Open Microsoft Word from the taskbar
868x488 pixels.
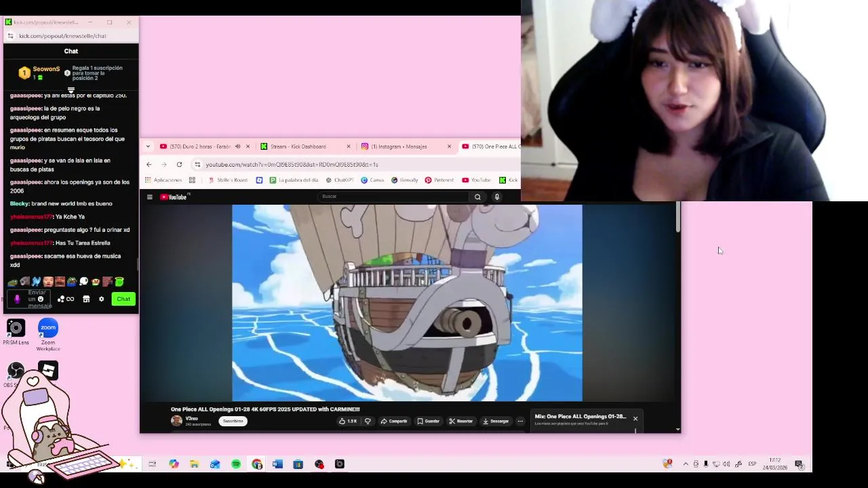click(x=277, y=464)
